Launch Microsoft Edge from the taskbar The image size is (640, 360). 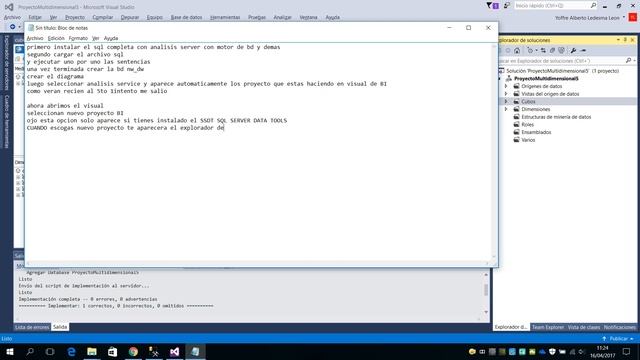(x=71, y=351)
